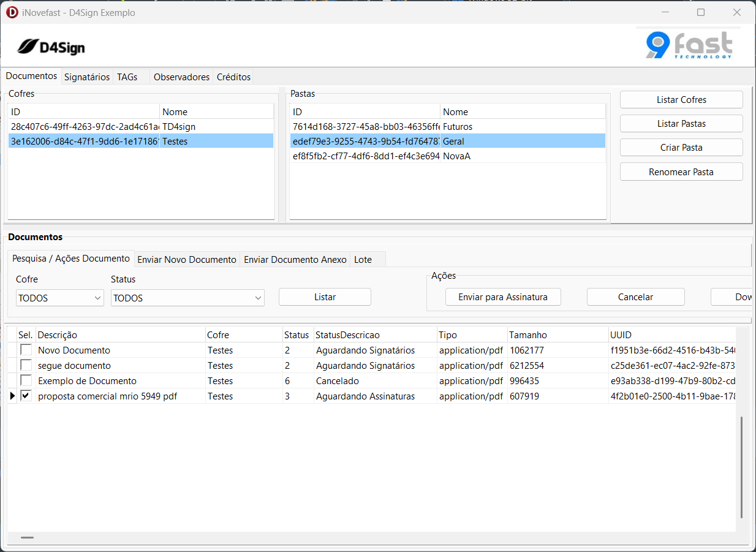The image size is (756, 552).
Task: Click the row indicator arrow for proposta comercial
Action: tap(12, 396)
